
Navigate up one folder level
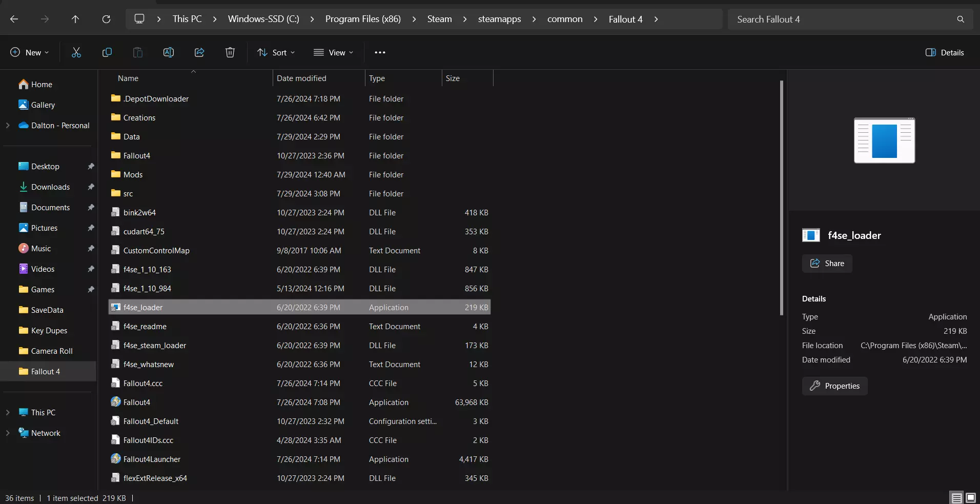tap(75, 19)
